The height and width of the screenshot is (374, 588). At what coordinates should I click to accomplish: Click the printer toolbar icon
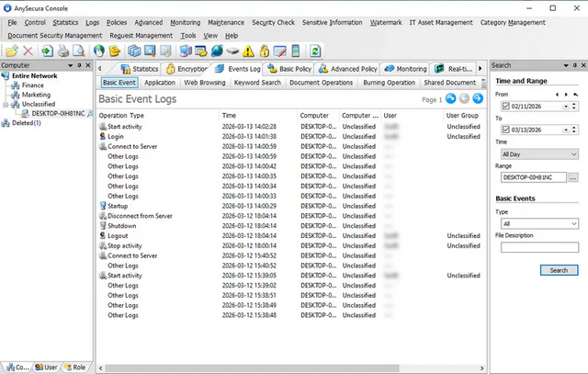[63, 51]
